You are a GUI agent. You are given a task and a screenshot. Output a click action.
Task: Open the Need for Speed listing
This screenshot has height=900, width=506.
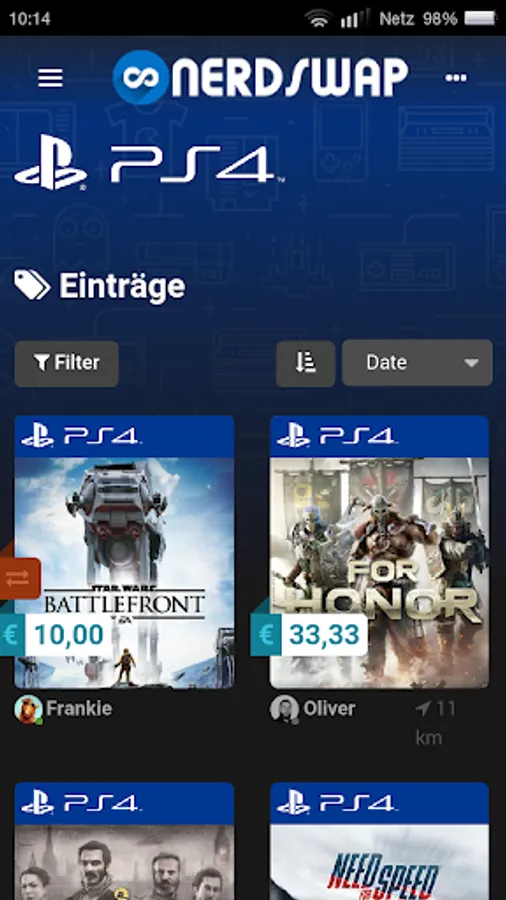379,841
